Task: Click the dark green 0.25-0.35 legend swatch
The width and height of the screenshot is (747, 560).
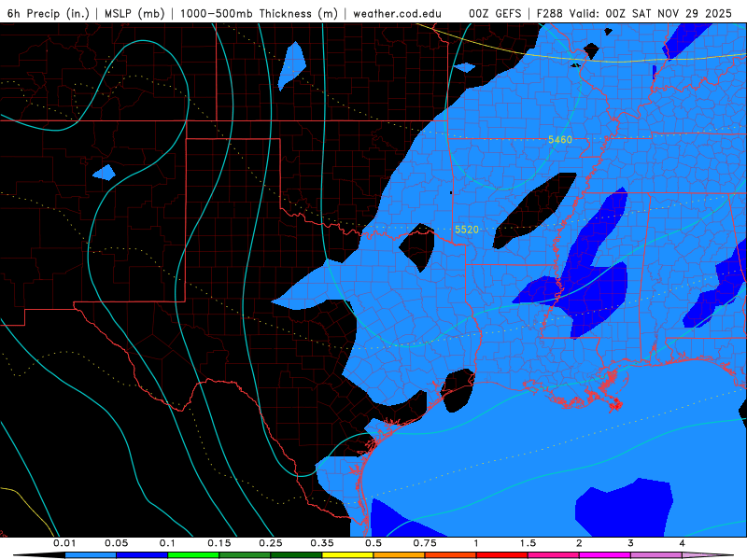Action: pyautogui.click(x=296, y=555)
